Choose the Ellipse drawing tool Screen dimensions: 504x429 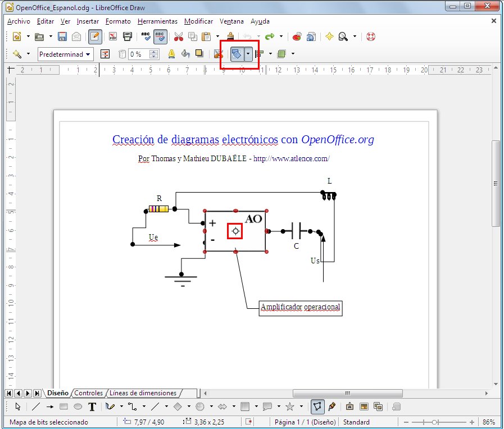(x=78, y=407)
